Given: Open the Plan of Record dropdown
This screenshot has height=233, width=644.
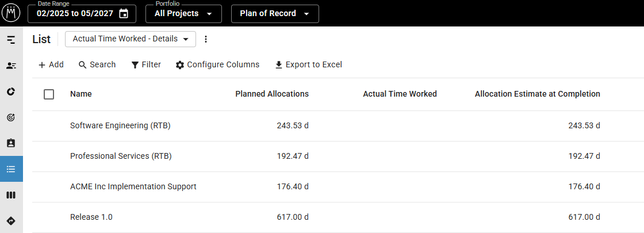Looking at the screenshot, I should [275, 14].
